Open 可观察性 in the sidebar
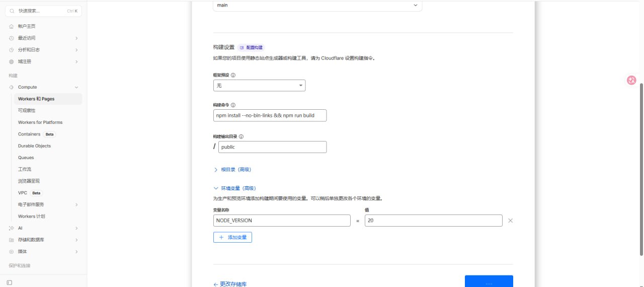 click(27, 110)
